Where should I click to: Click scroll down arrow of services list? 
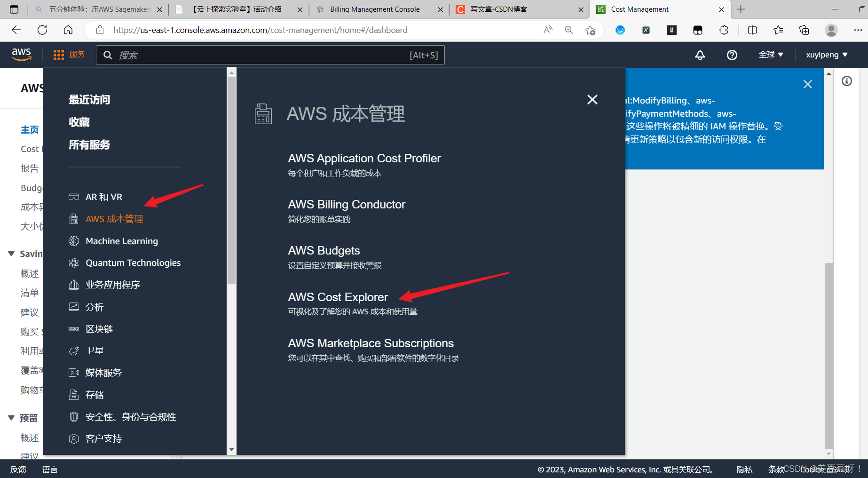(x=231, y=450)
